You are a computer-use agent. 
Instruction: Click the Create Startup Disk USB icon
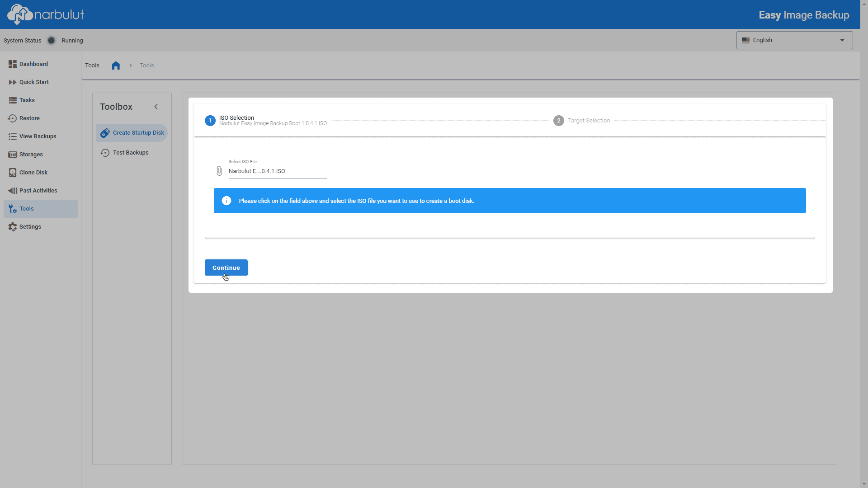(x=105, y=133)
